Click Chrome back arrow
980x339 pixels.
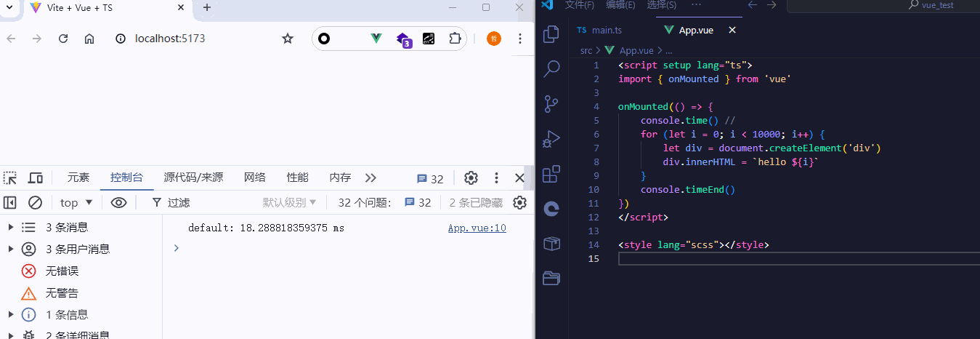coord(12,39)
